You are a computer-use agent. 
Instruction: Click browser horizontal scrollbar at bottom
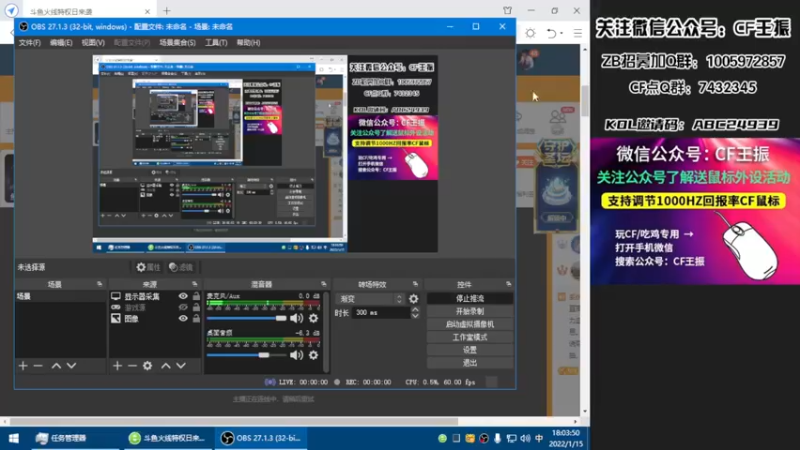tap(234, 422)
